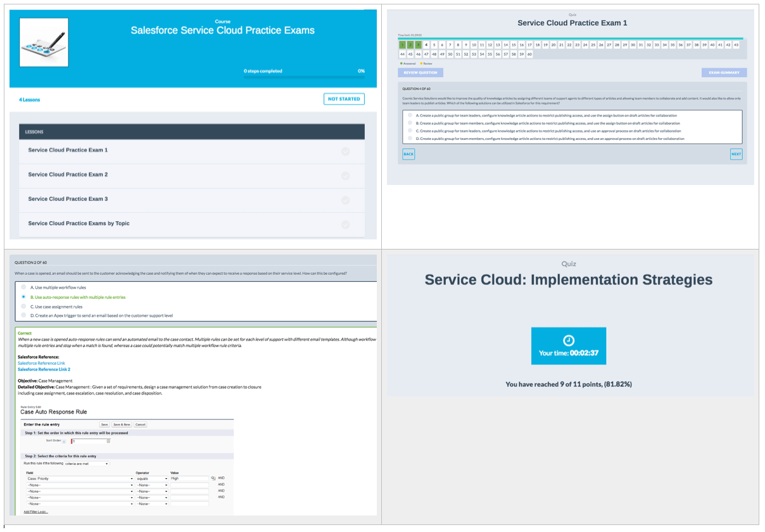The image size is (765, 532).
Task: Click the Sort Order input field
Action: [x=90, y=441]
